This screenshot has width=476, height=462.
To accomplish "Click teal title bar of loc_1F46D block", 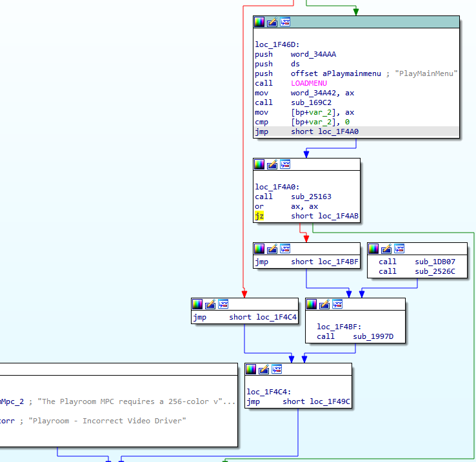I will 357,22.
